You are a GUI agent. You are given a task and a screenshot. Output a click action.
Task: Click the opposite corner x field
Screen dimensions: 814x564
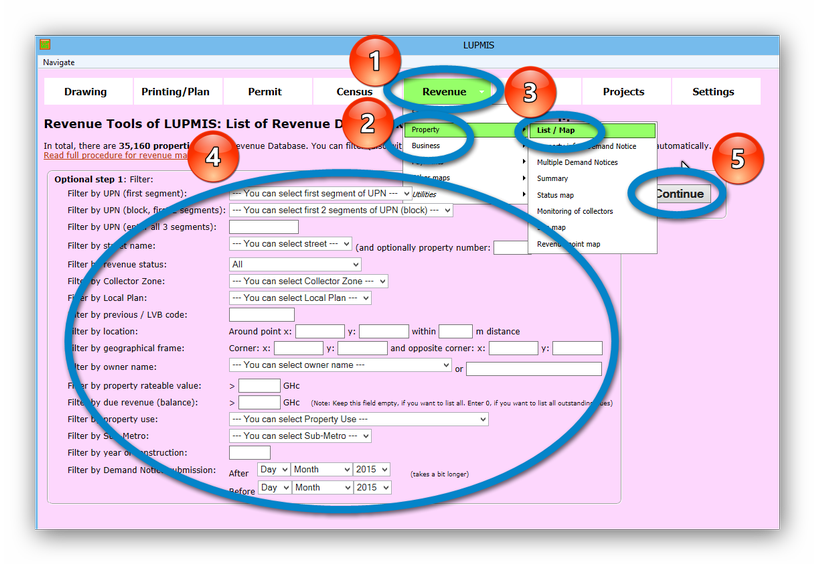[x=513, y=348]
